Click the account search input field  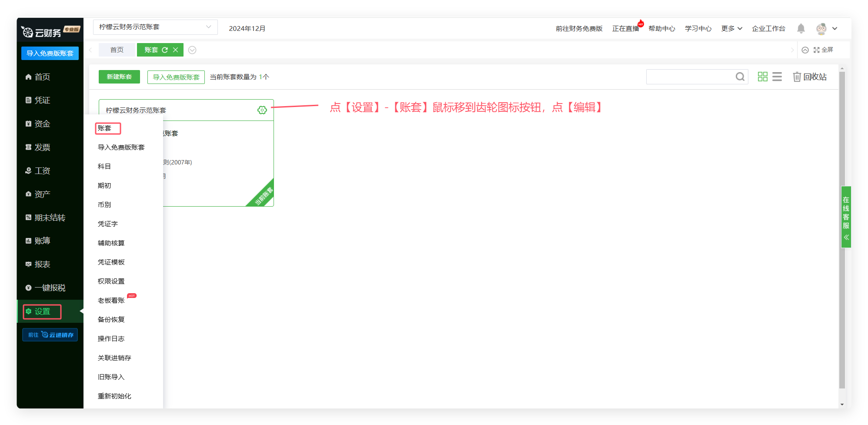[x=689, y=77]
